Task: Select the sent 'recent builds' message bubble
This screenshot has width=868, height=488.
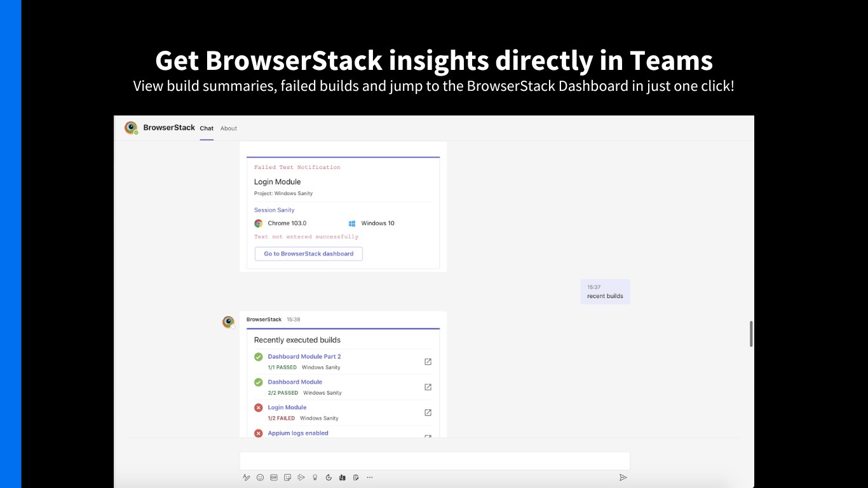Action: point(605,292)
